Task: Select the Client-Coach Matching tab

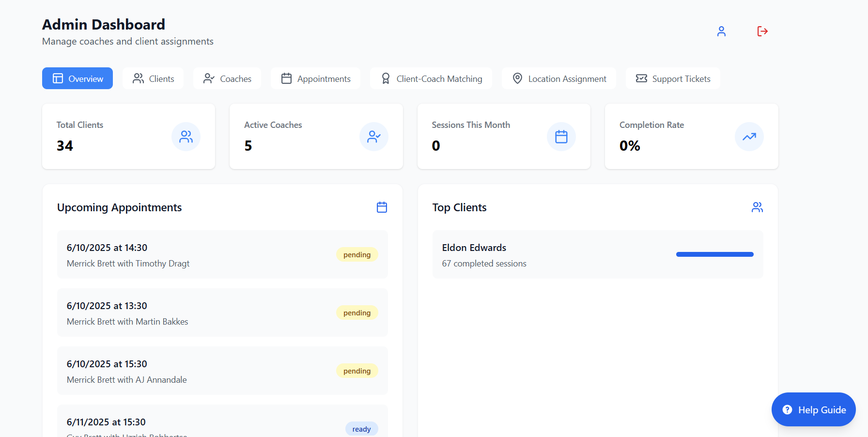Action: (431, 78)
